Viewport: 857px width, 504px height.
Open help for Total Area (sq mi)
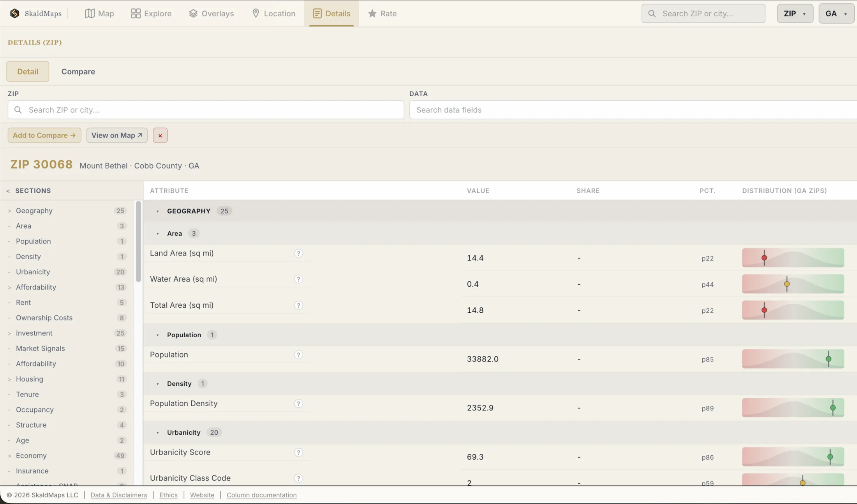pyautogui.click(x=298, y=305)
